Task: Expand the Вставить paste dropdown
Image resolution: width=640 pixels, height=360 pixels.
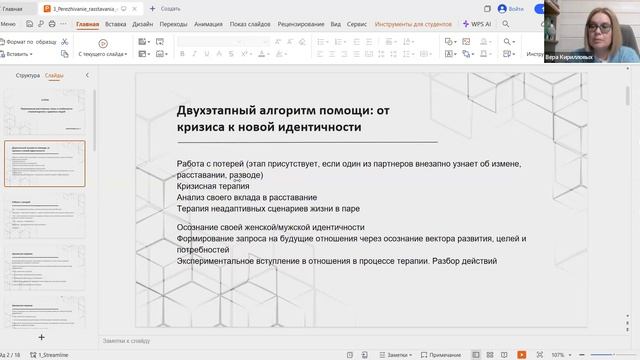Action: [31, 54]
